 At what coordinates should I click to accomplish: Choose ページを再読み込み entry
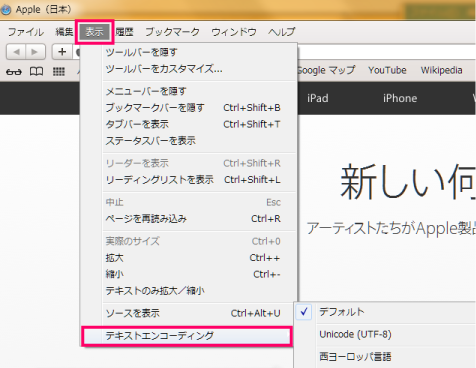pyautogui.click(x=199, y=219)
